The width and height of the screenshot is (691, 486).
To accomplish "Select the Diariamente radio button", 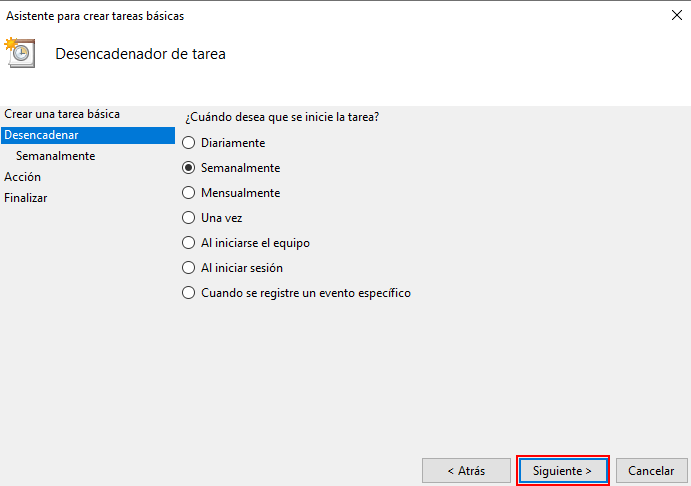I will [x=189, y=143].
